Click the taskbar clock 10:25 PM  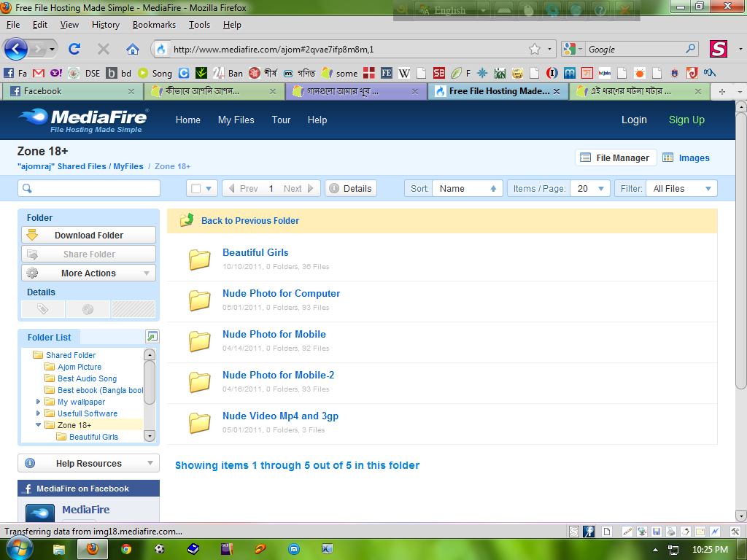710,550
